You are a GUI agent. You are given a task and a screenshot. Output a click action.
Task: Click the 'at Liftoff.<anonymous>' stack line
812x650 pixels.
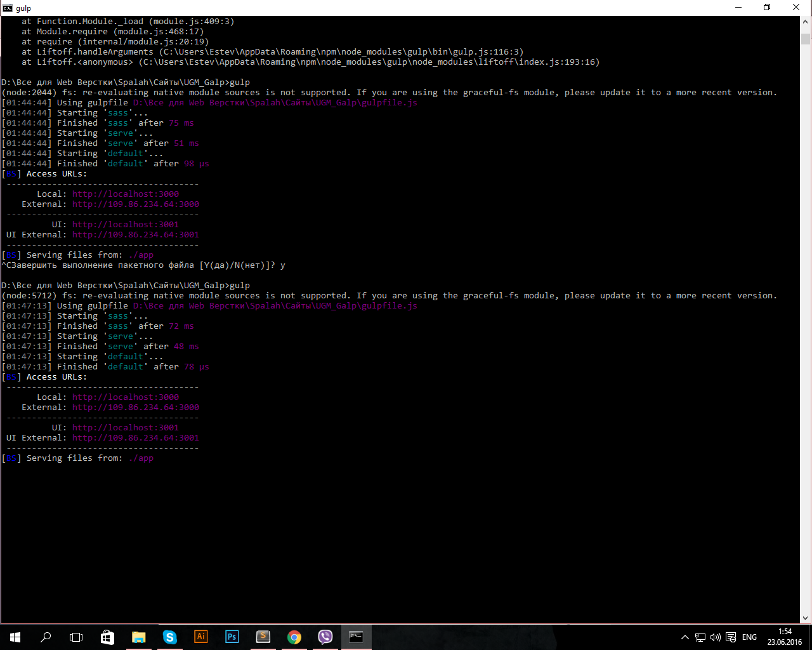tap(311, 62)
